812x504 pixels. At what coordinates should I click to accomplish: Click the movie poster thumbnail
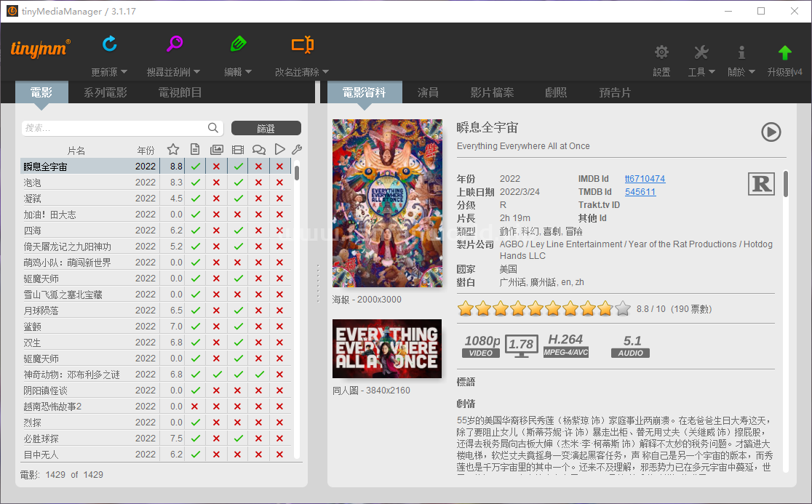point(387,203)
